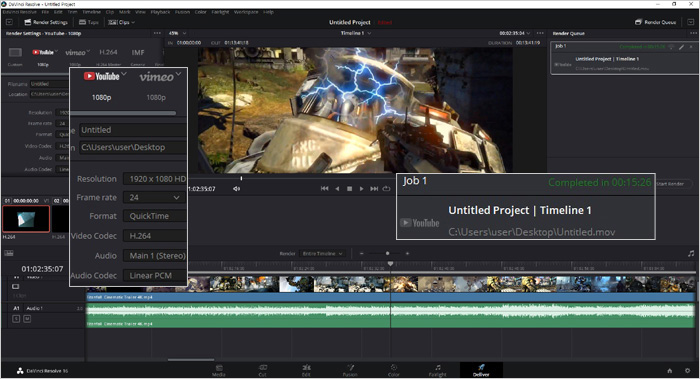
Task: Select the green audio clip on timeline
Action: point(391,315)
